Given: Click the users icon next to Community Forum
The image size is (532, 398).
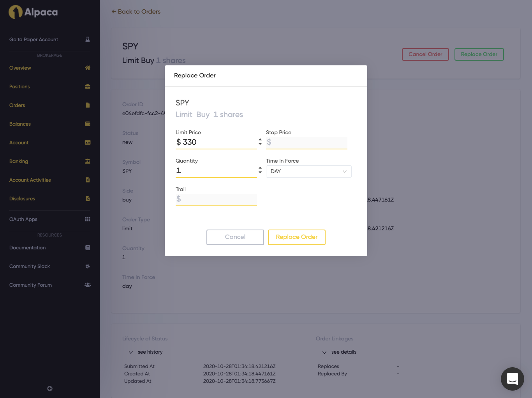Looking at the screenshot, I should pos(88,285).
